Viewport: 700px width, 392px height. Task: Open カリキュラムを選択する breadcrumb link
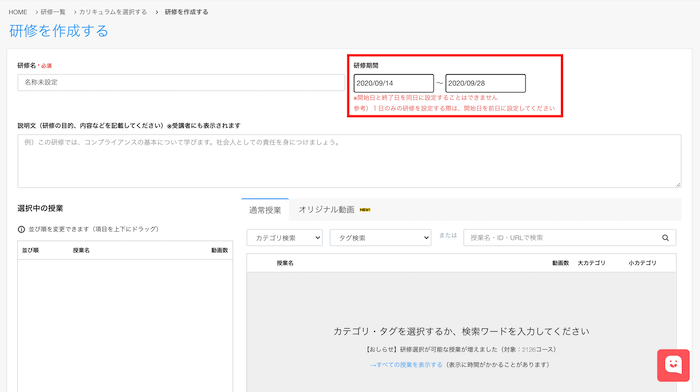(x=113, y=12)
